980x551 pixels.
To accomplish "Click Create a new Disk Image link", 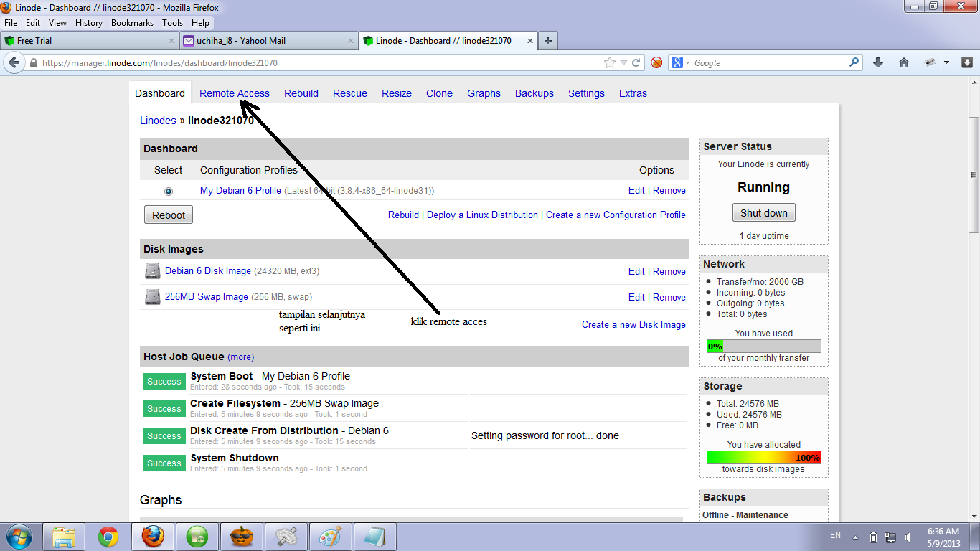I will [x=633, y=324].
